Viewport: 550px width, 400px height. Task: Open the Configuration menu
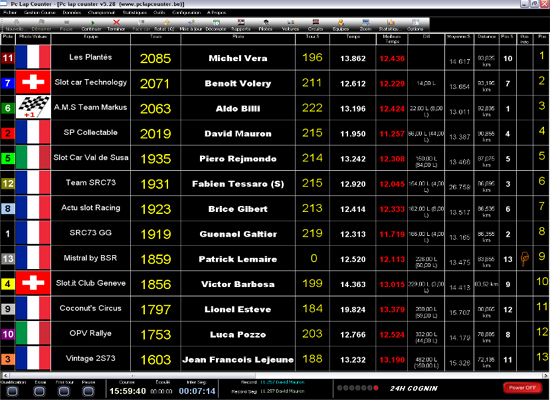pos(187,12)
